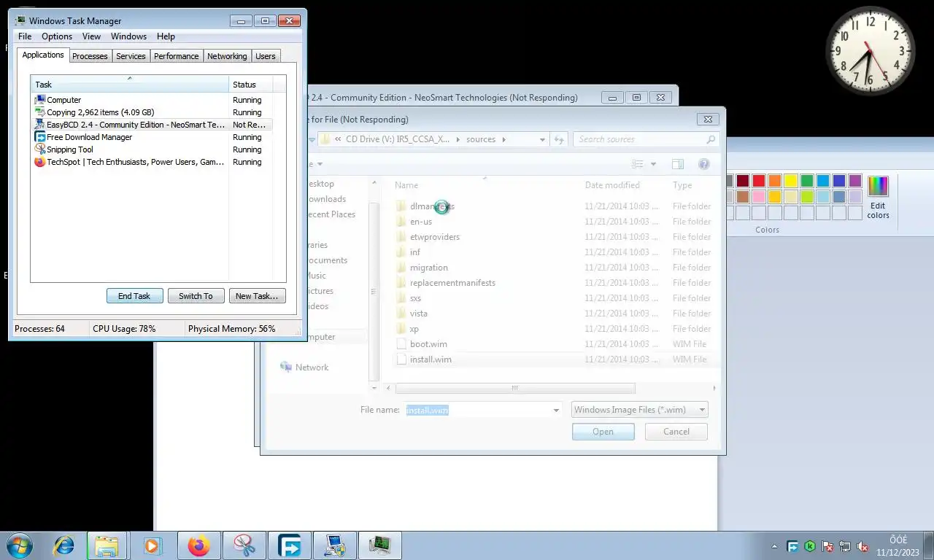Open the network tray icon

(x=845, y=546)
